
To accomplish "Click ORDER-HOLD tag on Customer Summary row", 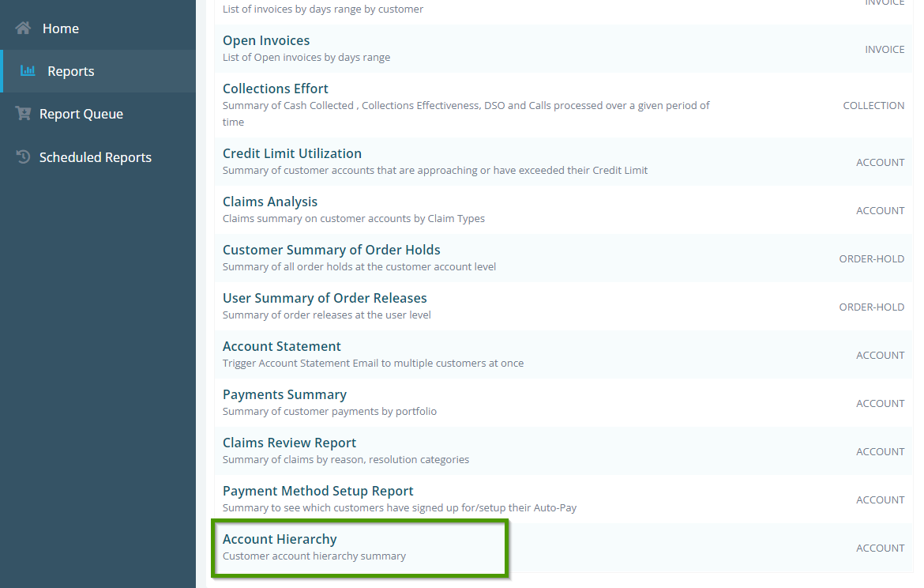I will click(872, 259).
